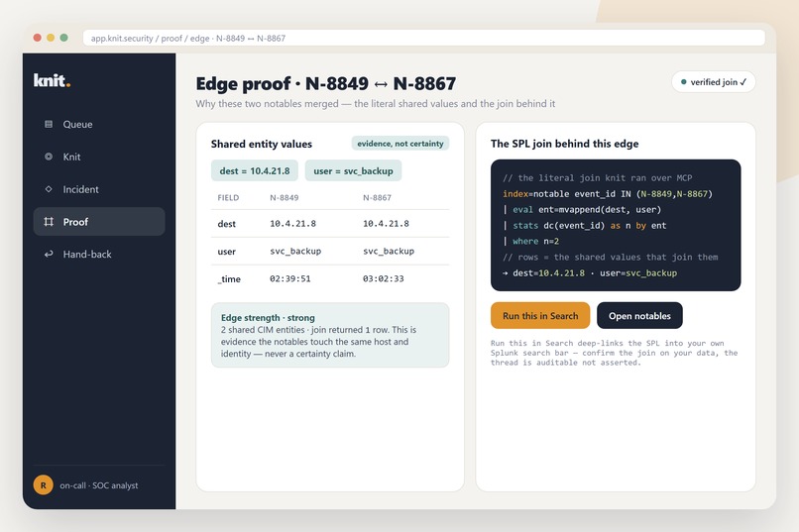Click the Knit circle icon in sidebar
The image size is (799, 532).
click(49, 157)
